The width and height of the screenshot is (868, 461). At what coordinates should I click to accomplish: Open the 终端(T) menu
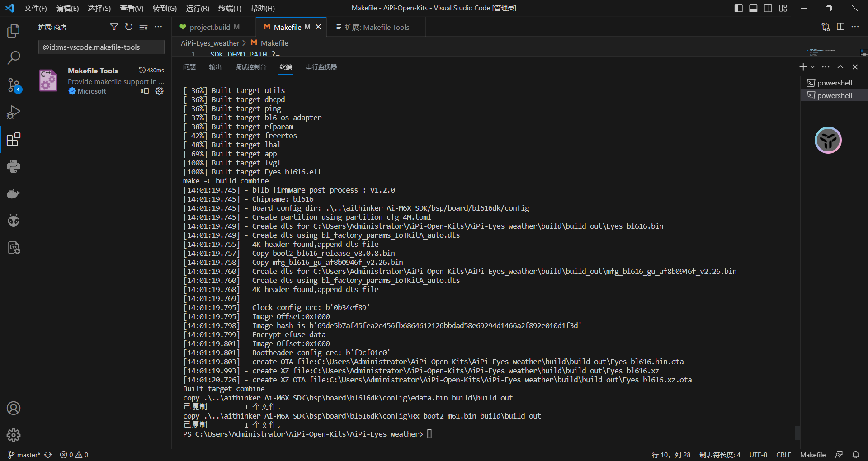point(230,8)
